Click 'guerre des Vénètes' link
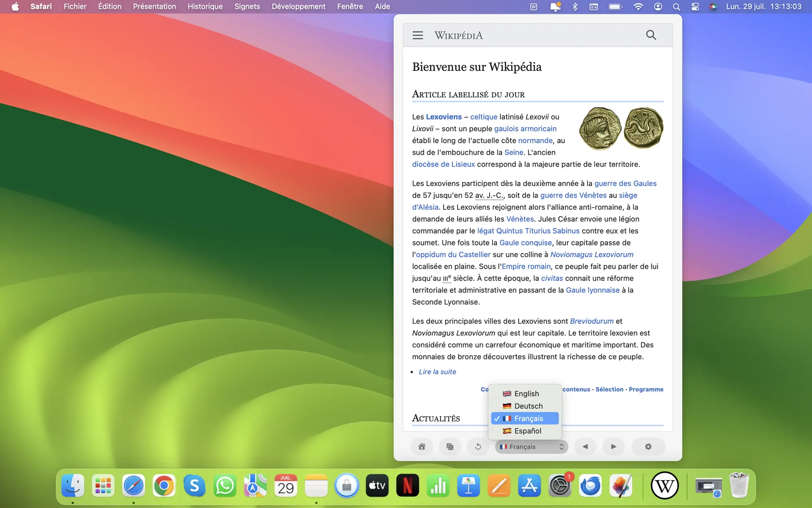Screen dimensions: 812x508 point(573,195)
